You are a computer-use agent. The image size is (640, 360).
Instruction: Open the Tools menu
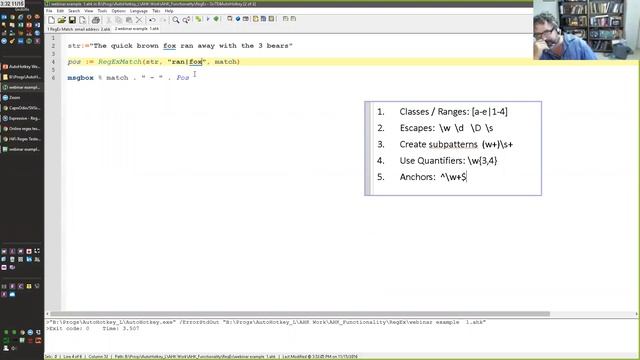pos(102,11)
